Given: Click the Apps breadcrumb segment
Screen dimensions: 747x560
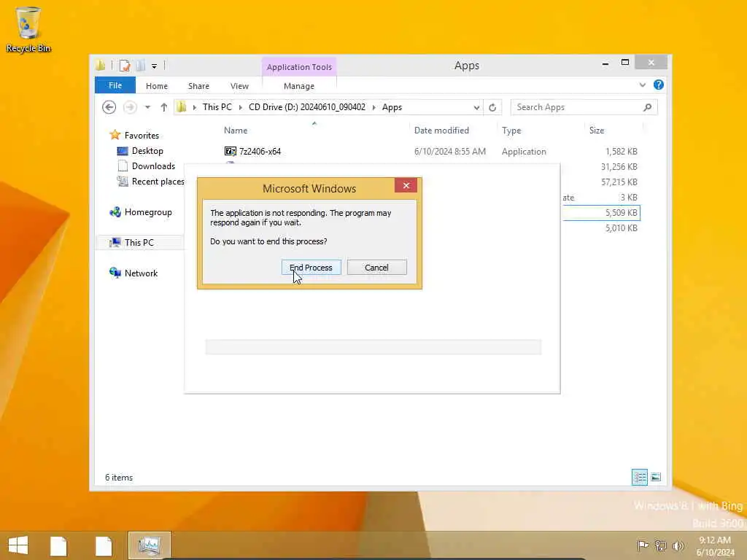Looking at the screenshot, I should coord(392,107).
